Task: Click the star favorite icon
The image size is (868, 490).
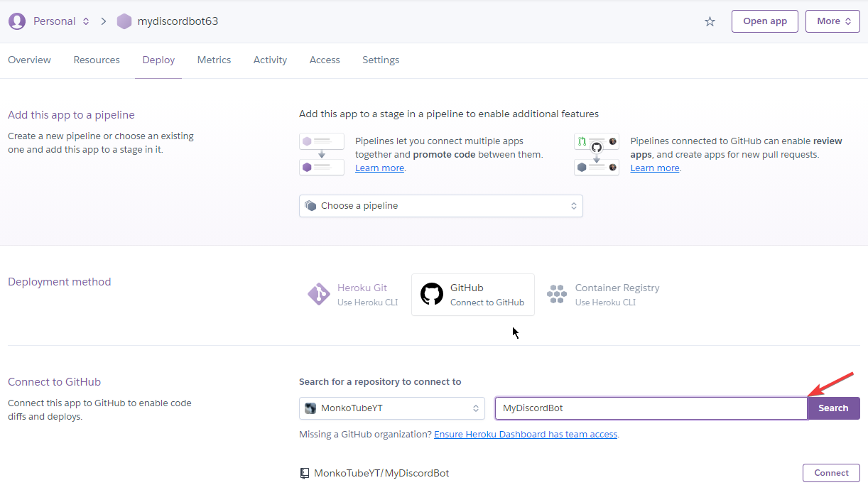Action: (710, 21)
